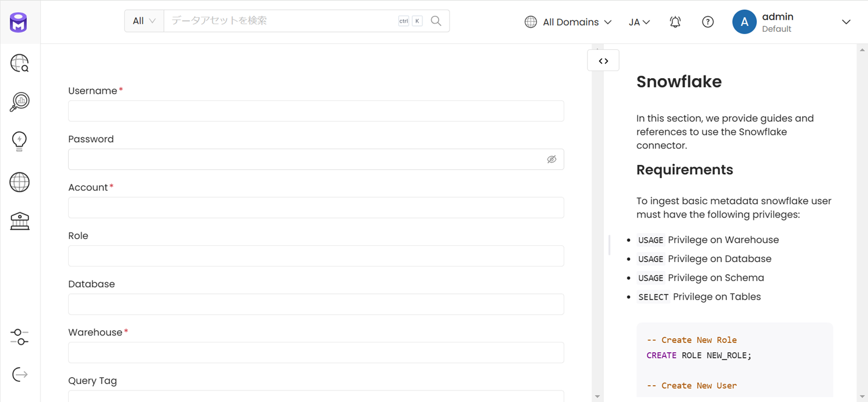868x402 pixels.
Task: Click the 'CREATE ROLE NEW_ROLE;' code line
Action: point(699,355)
